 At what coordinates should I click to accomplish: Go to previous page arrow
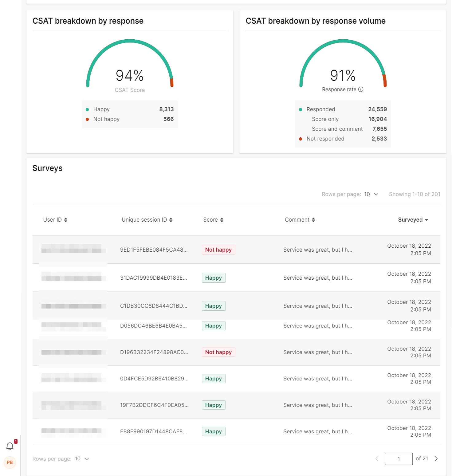pos(377,459)
